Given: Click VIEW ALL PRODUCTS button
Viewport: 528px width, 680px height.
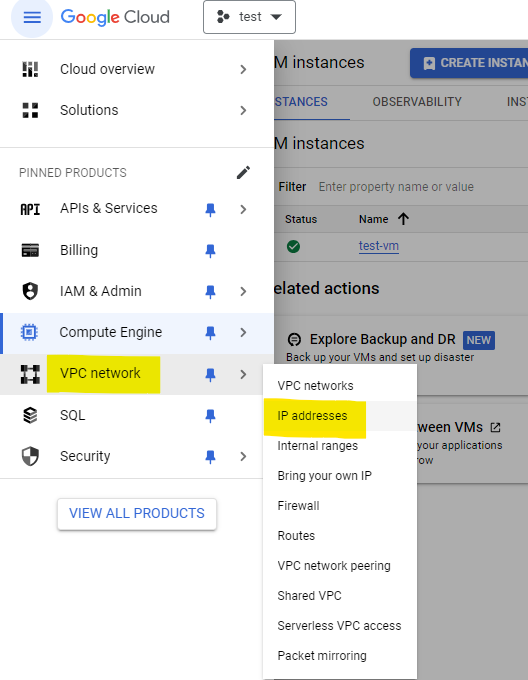Looking at the screenshot, I should click(x=137, y=513).
